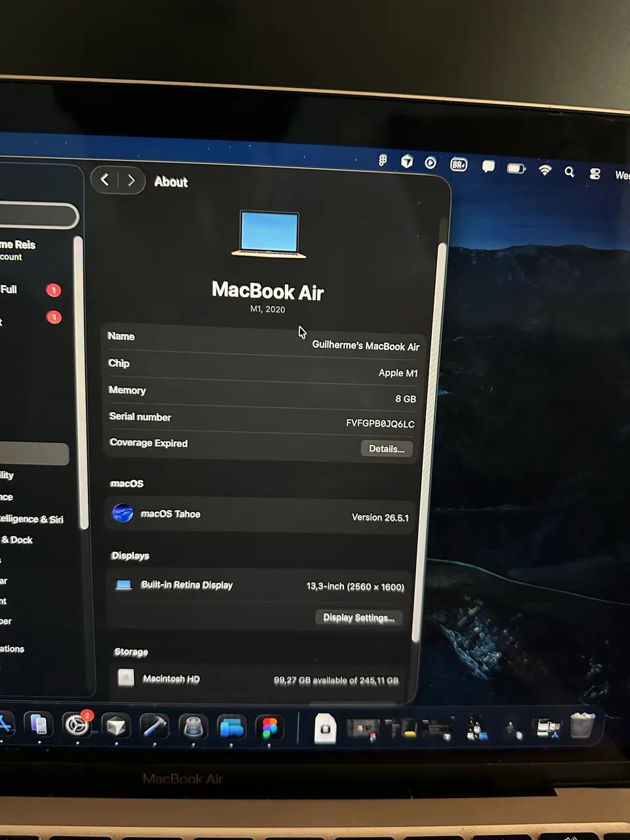Open the Wi-Fi menu
The height and width of the screenshot is (840, 630).
tap(545, 170)
